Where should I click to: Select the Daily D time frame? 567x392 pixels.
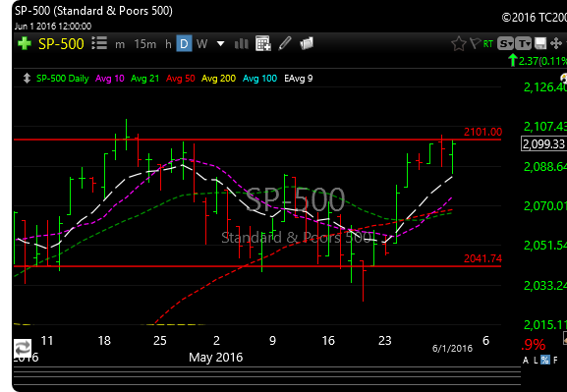(184, 44)
